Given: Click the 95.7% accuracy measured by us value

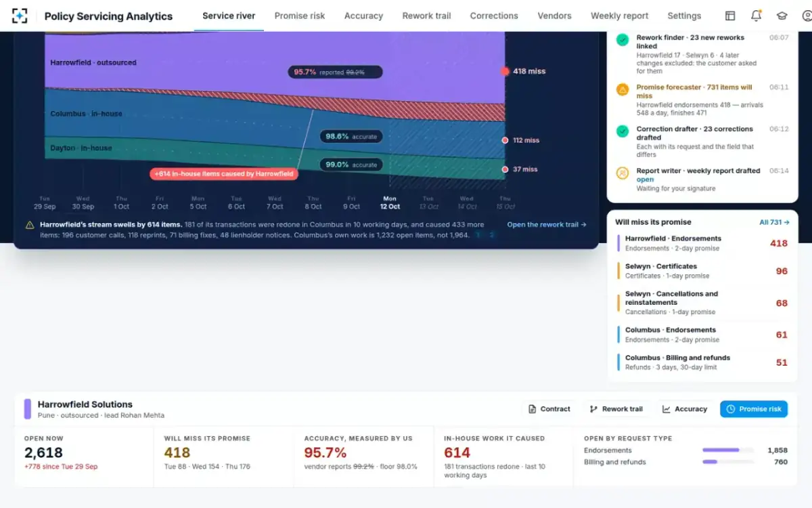Looking at the screenshot, I should point(325,452).
